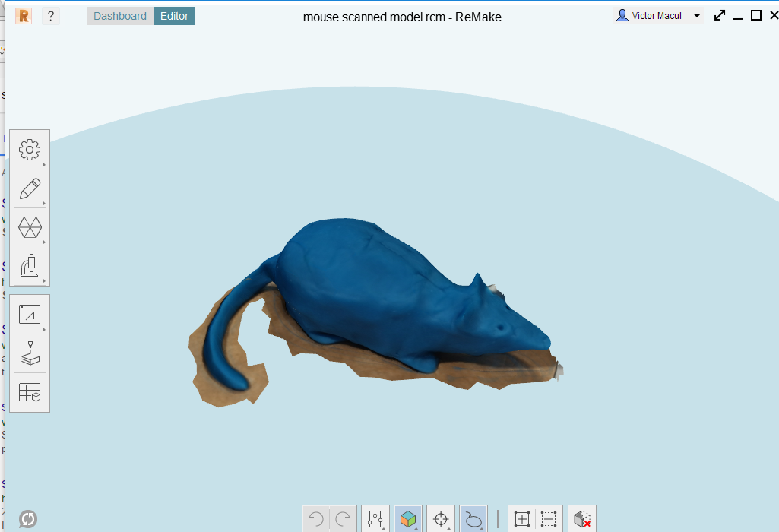Open the table with cube icon
This screenshot has width=779, height=532.
tap(30, 392)
